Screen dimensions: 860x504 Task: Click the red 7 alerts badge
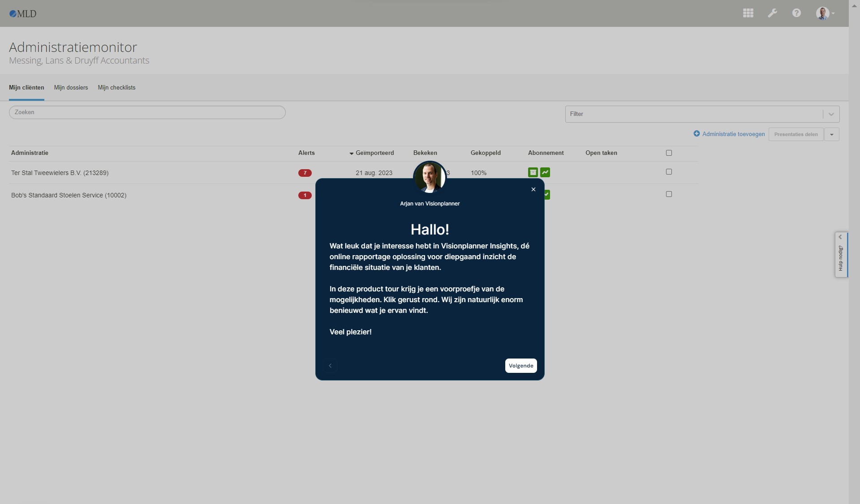click(305, 173)
